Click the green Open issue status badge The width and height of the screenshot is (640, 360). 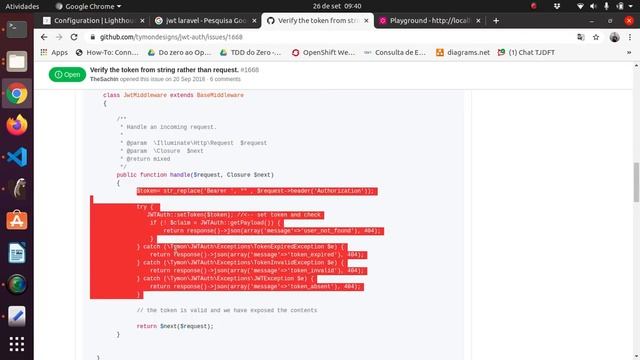tap(67, 75)
